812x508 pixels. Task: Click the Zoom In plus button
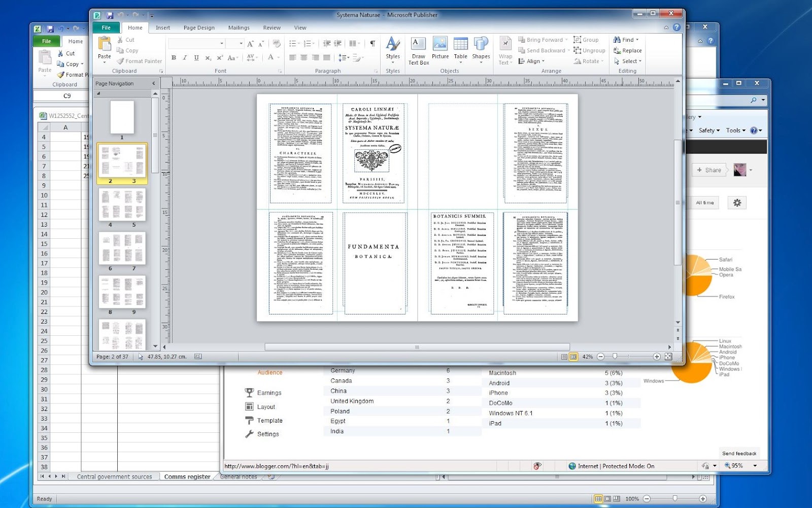pos(657,357)
